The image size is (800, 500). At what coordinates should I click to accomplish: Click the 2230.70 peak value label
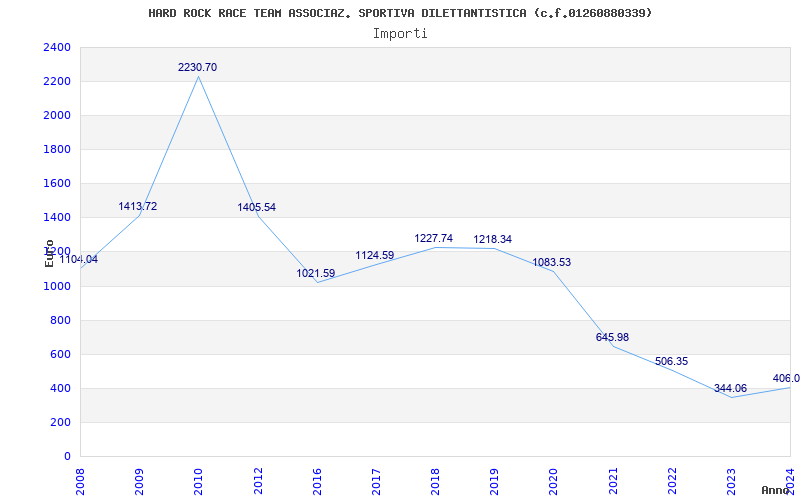[x=197, y=67]
